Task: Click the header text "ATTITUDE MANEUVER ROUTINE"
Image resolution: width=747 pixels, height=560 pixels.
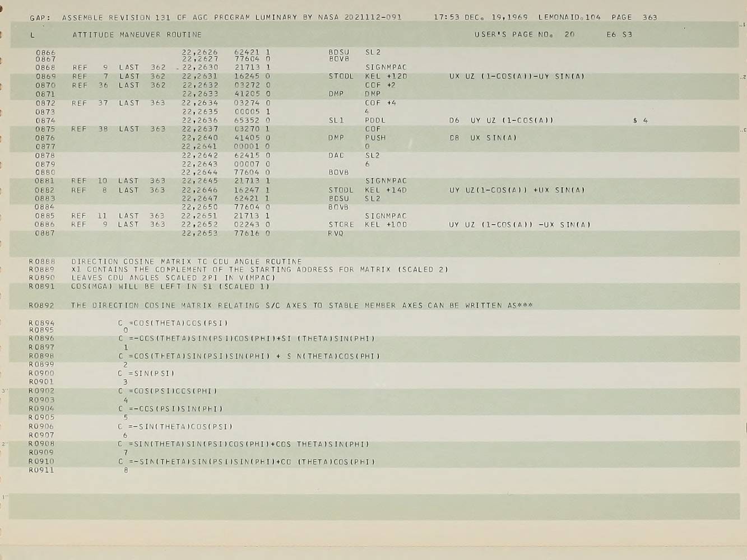Action: [x=137, y=35]
